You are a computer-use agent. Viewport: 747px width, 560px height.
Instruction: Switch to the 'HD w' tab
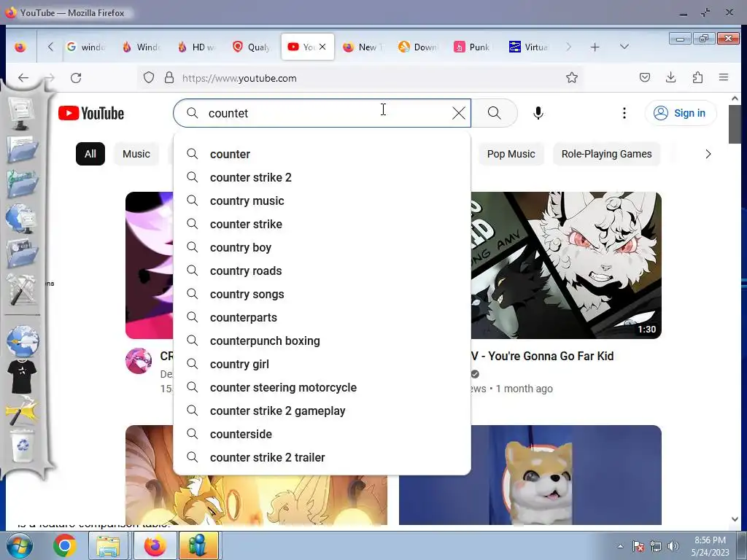[x=197, y=47]
